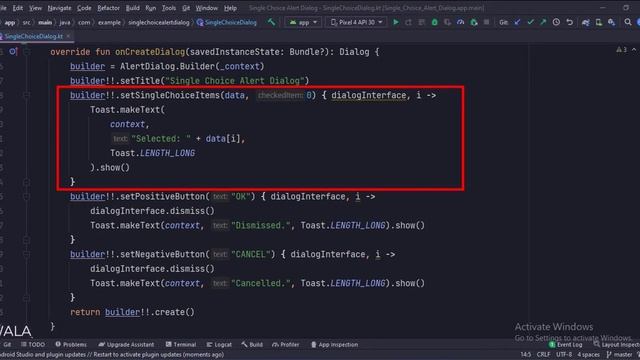640x360 pixels.
Task: Open the Event Log tool window
Action: [566, 344]
